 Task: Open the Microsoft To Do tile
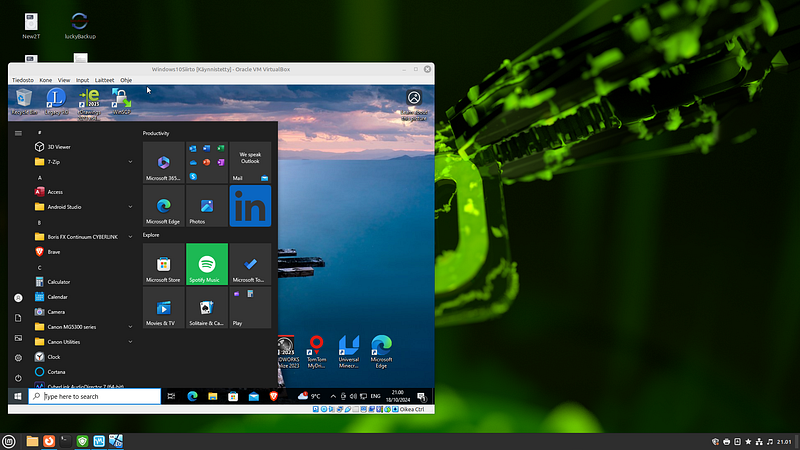point(250,264)
